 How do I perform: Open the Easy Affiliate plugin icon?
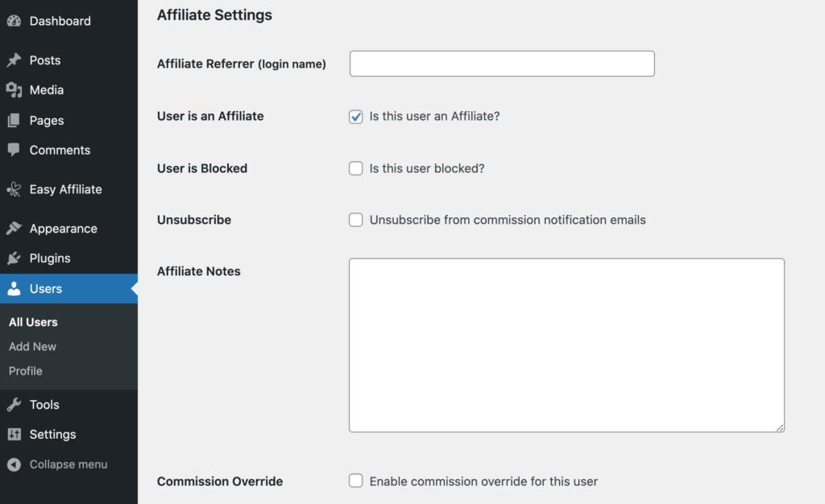click(x=14, y=189)
